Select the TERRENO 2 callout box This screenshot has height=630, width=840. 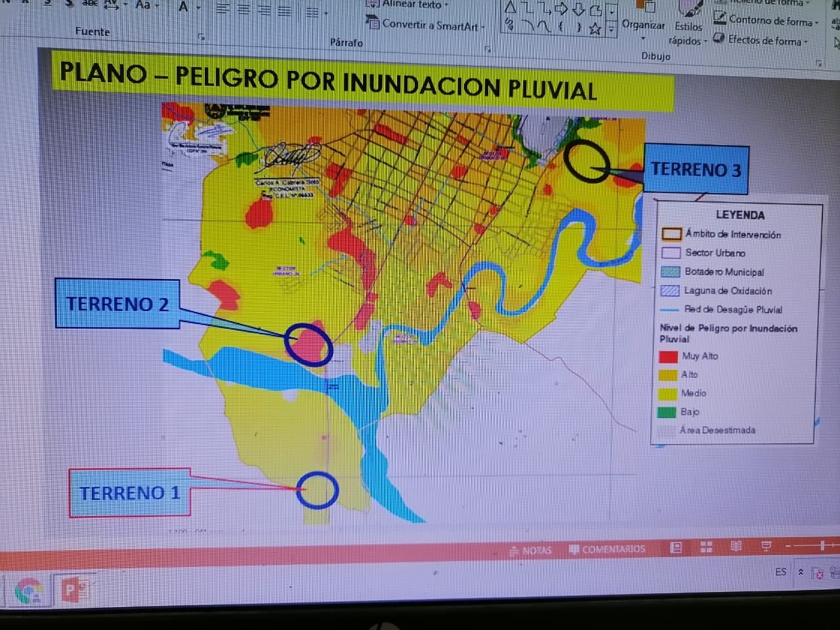click(117, 304)
